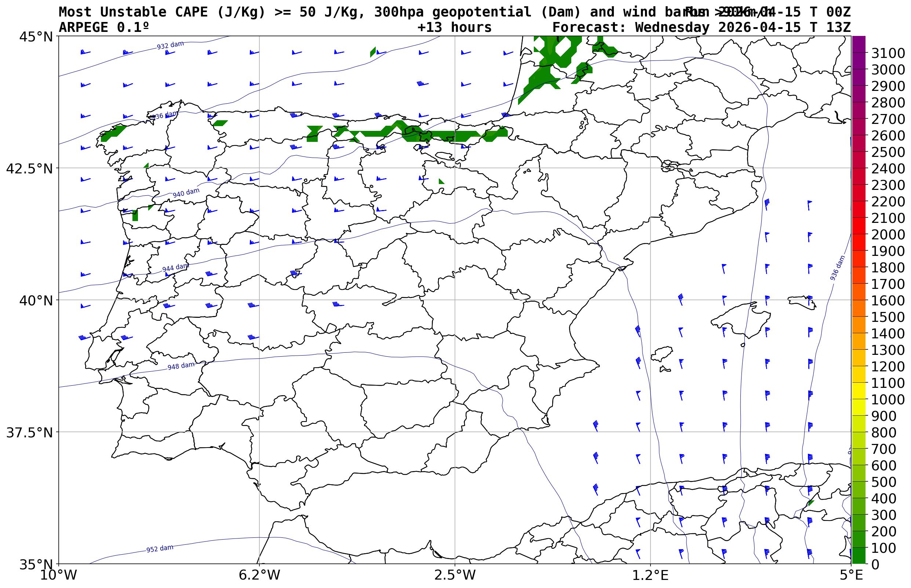The width and height of the screenshot is (911, 588).
Task: Click the "940 dam" contour label
Action: click(x=186, y=193)
